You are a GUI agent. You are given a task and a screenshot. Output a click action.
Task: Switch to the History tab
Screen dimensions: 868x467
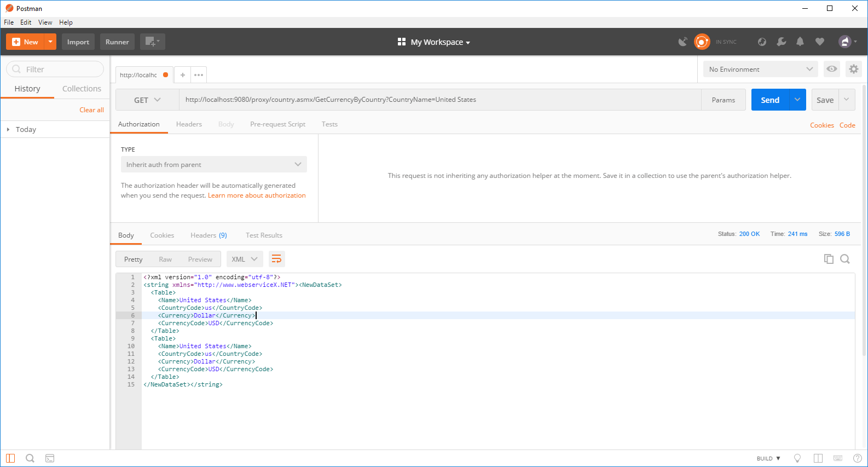(x=27, y=89)
